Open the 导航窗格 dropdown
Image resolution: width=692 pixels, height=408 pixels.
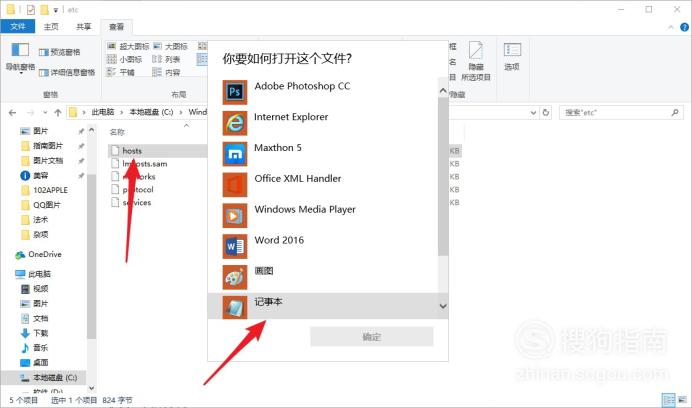20,58
